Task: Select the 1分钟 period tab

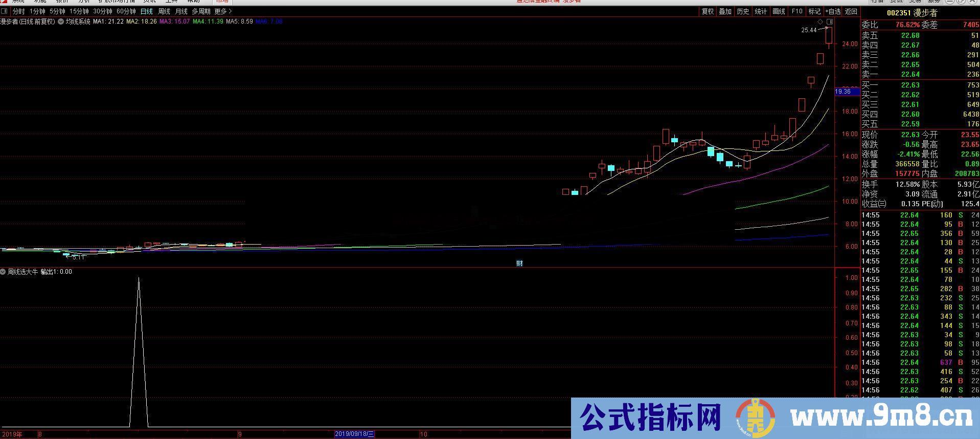Action: point(37,11)
